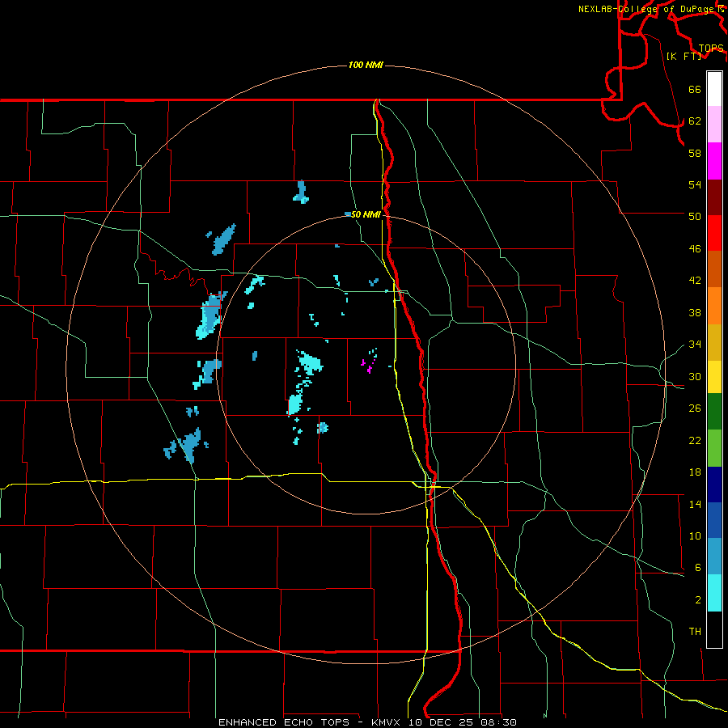Click the '14' legend value
The height and width of the screenshot is (728, 728).
pos(695,504)
